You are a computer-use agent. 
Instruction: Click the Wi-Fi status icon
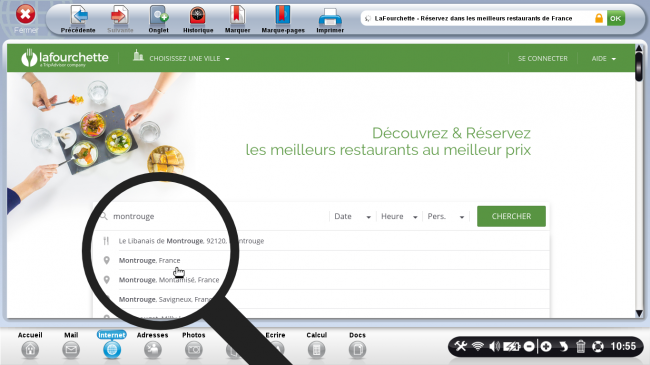[x=478, y=346]
